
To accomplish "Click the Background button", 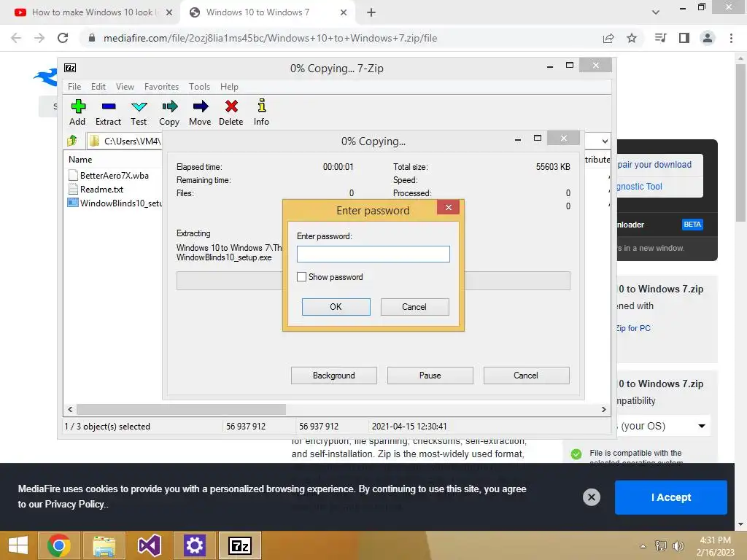I will 334,376.
